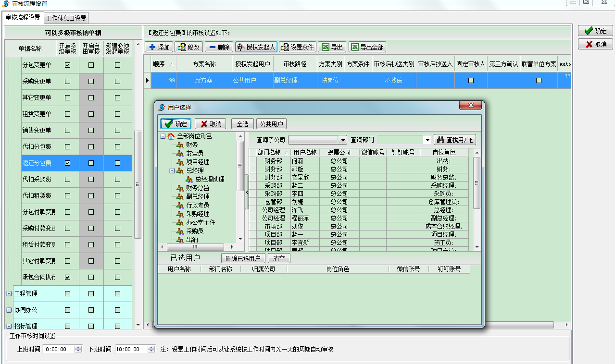This screenshot has width=615, height=364.
Task: Enable 开启多级审核 for 采购变更单
Action: click(x=66, y=81)
